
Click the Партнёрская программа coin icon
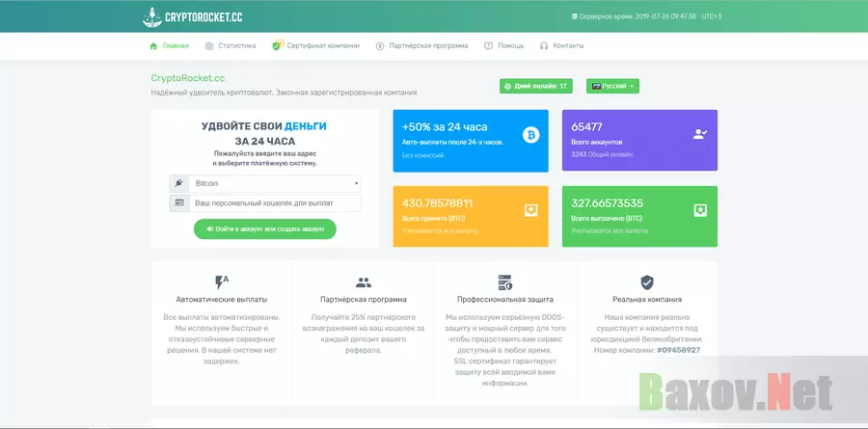[380, 46]
